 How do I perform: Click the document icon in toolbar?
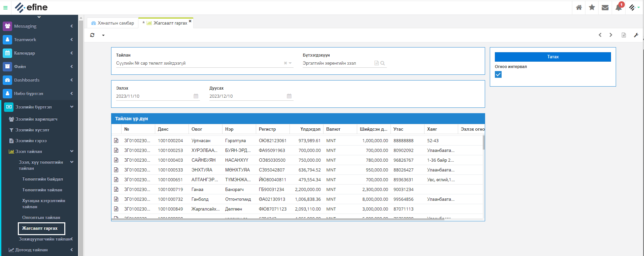coord(624,35)
